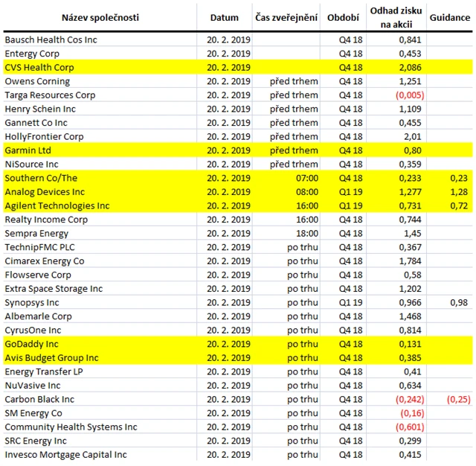
Task: Select the Guidance column header
Action: (x=449, y=17)
